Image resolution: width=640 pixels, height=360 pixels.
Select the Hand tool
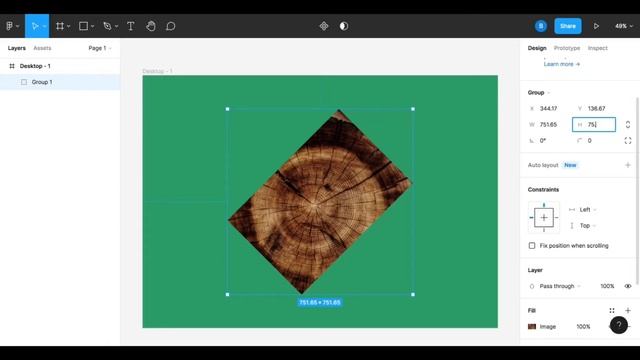click(x=151, y=26)
